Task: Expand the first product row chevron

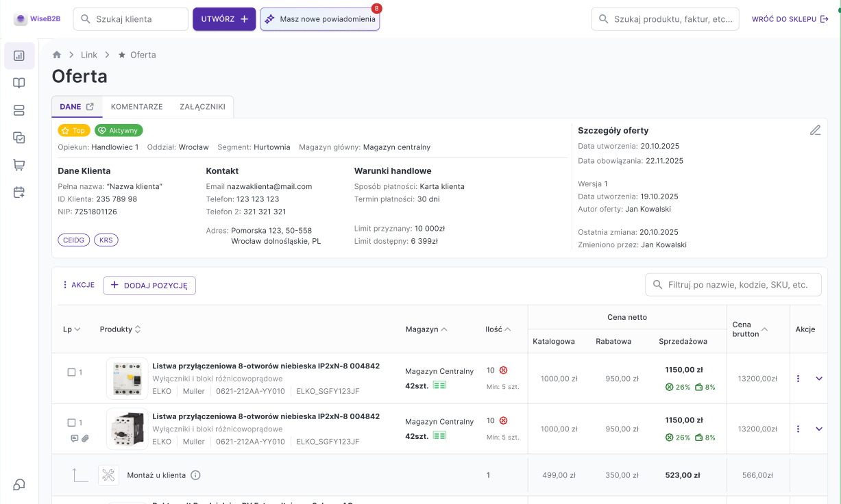Action: click(x=818, y=379)
